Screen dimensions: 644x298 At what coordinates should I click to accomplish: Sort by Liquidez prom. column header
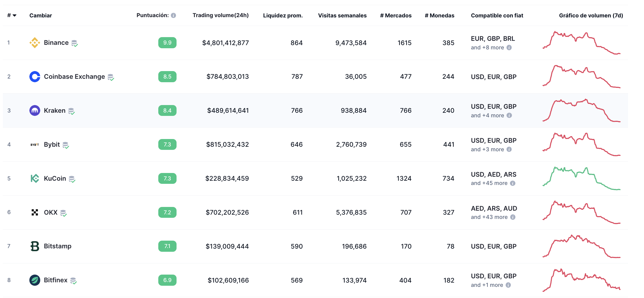[283, 15]
